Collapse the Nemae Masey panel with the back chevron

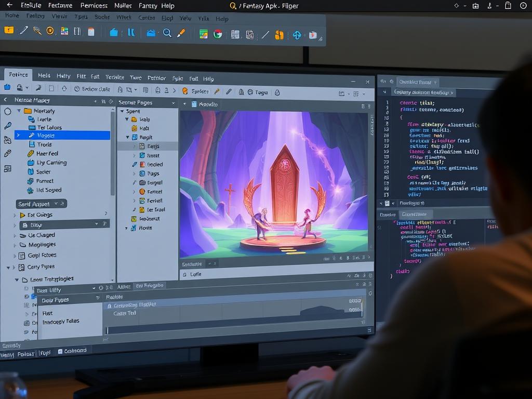(5, 100)
